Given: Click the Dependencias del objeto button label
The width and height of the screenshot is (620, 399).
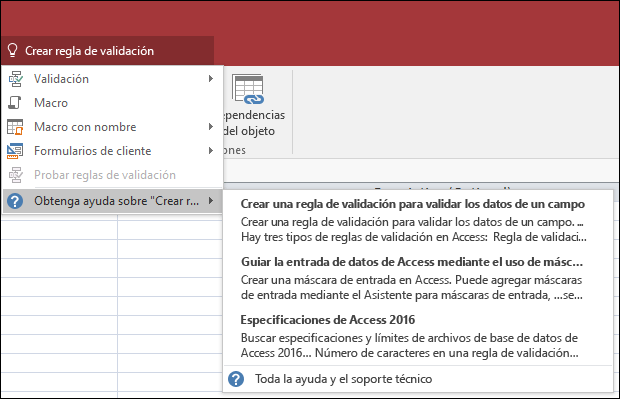Looking at the screenshot, I should (253, 123).
